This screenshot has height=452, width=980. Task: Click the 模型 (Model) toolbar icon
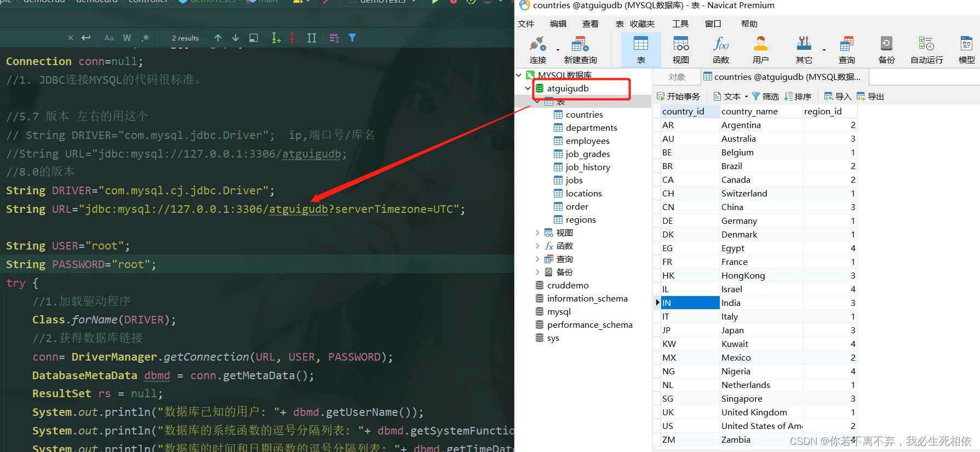(966, 49)
